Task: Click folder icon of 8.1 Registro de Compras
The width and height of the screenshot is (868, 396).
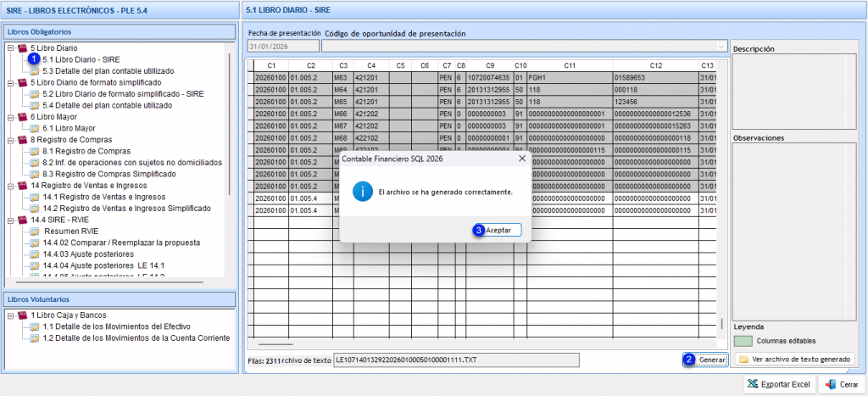Action: click(34, 151)
